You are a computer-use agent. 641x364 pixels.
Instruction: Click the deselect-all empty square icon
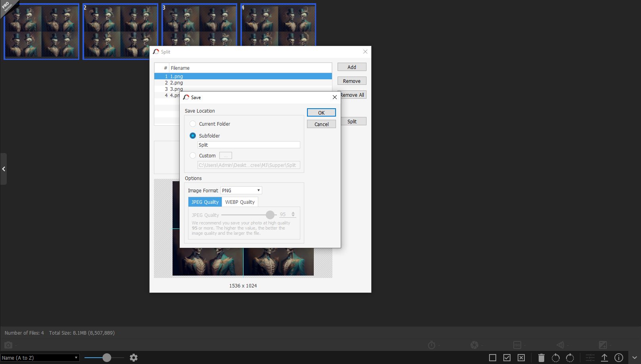[493, 358]
